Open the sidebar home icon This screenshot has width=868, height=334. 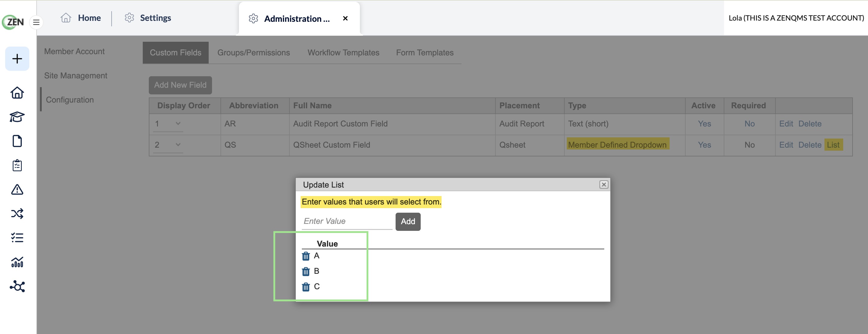coord(17,93)
